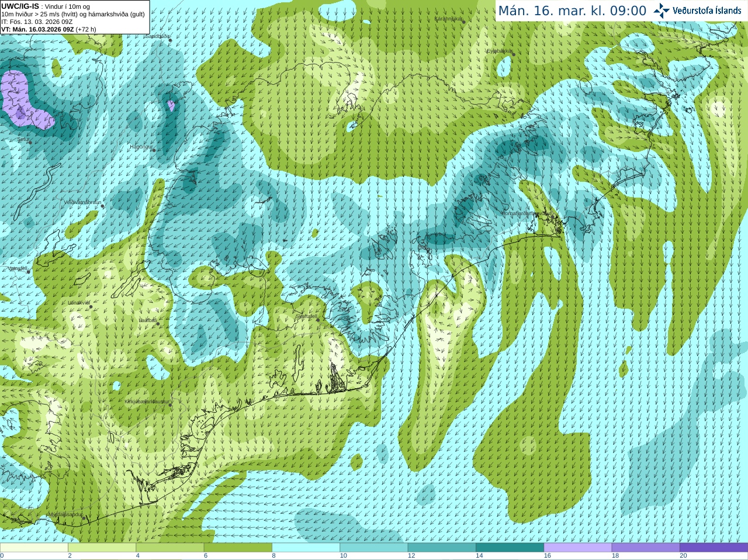Click the legend swatch for 2–4 m/s
Image resolution: width=748 pixels, height=560 pixels.
pyautogui.click(x=102, y=548)
